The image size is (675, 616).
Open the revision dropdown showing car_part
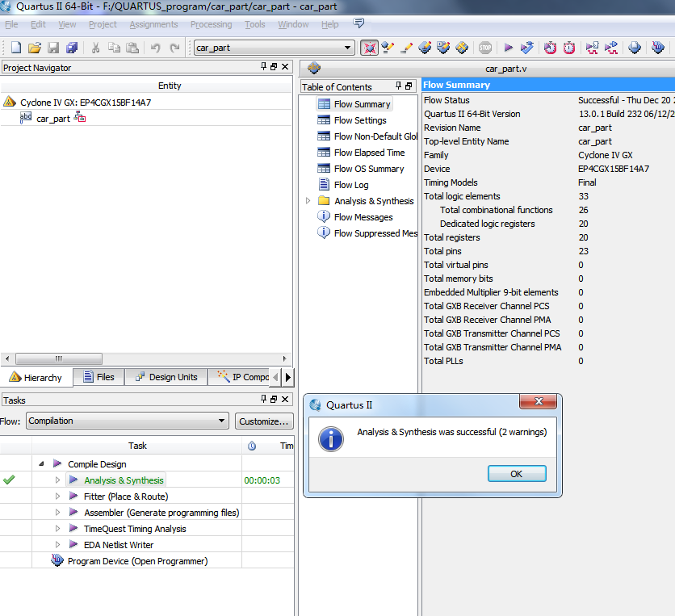[x=274, y=48]
